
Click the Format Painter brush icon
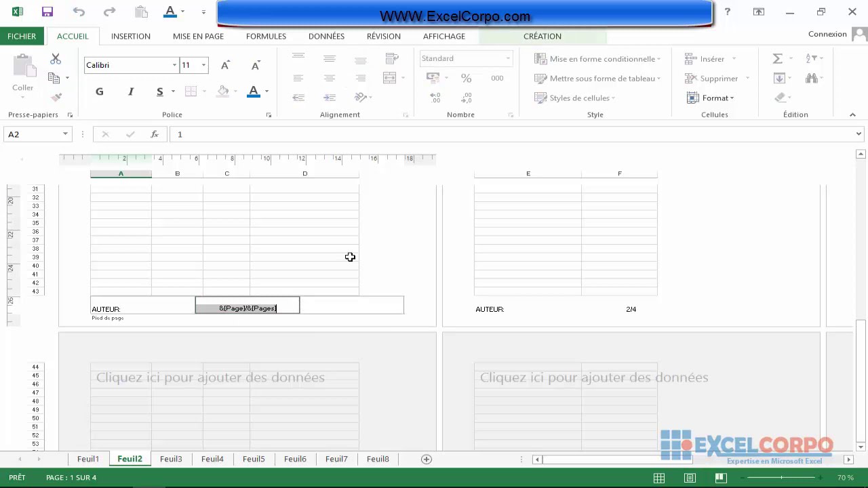(56, 97)
